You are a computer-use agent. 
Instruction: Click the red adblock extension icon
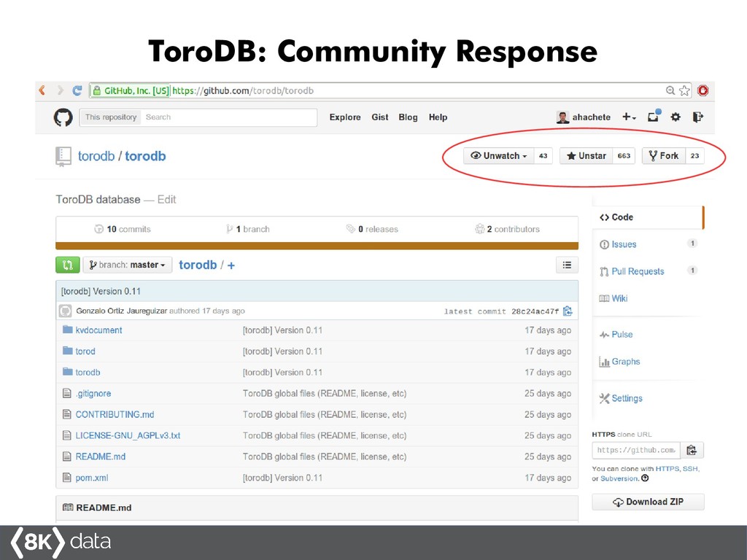(x=703, y=90)
